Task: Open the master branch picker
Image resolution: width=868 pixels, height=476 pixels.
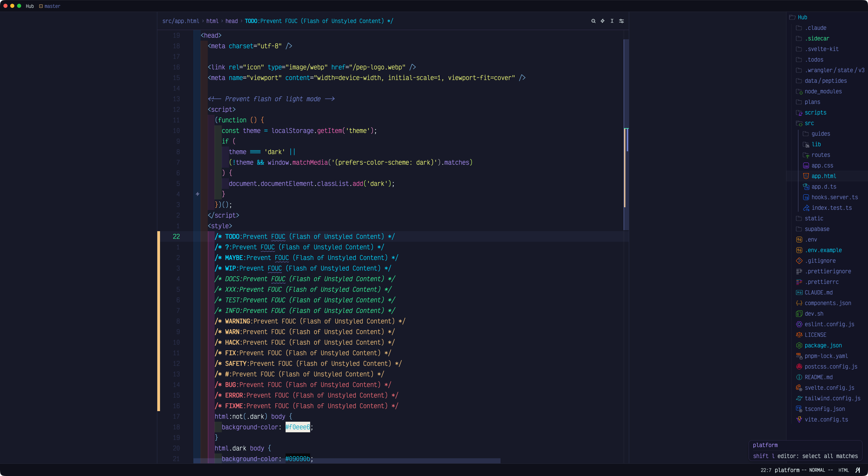Action: (x=49, y=6)
